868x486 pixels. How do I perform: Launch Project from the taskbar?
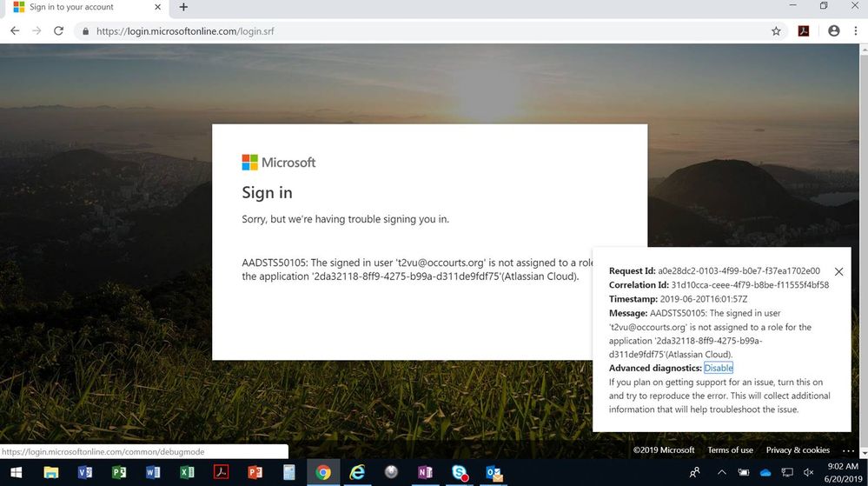coord(119,472)
